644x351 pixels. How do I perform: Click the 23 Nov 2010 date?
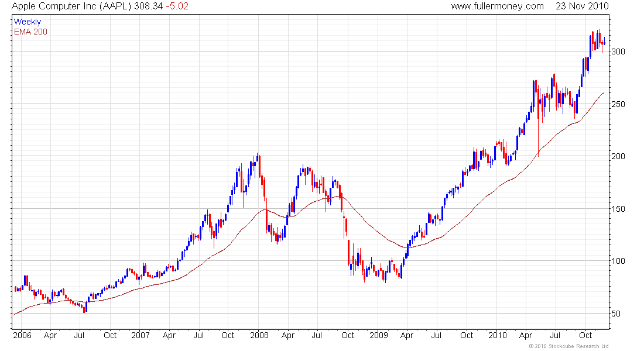coord(582,6)
